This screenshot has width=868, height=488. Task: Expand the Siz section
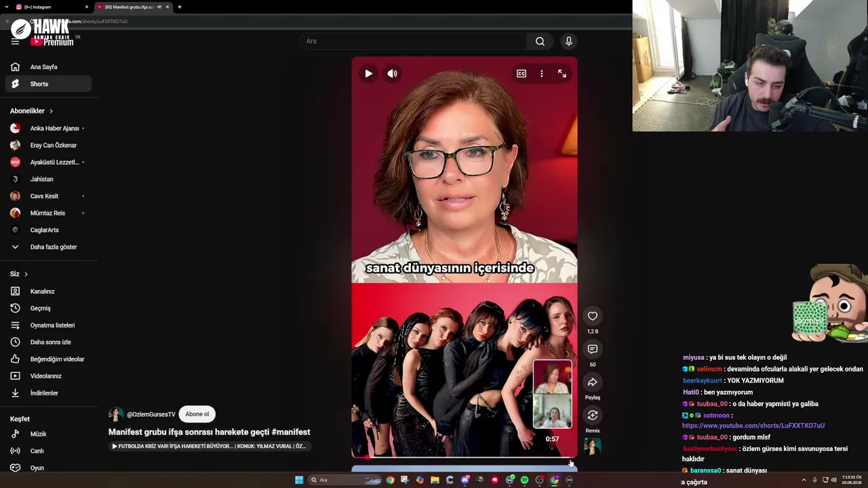coord(19,274)
